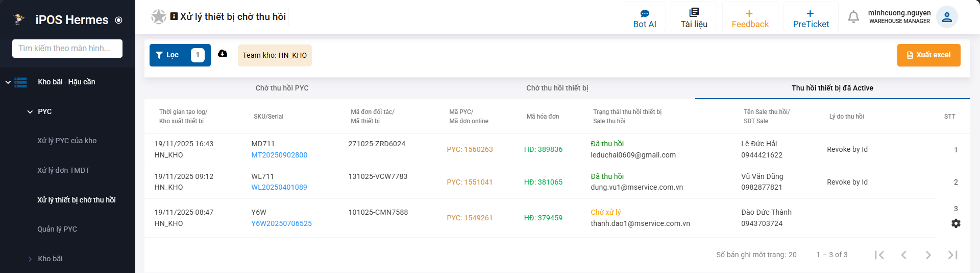
Task: Click the Kho bãi - Hậu cần stack icon
Action: [21, 82]
